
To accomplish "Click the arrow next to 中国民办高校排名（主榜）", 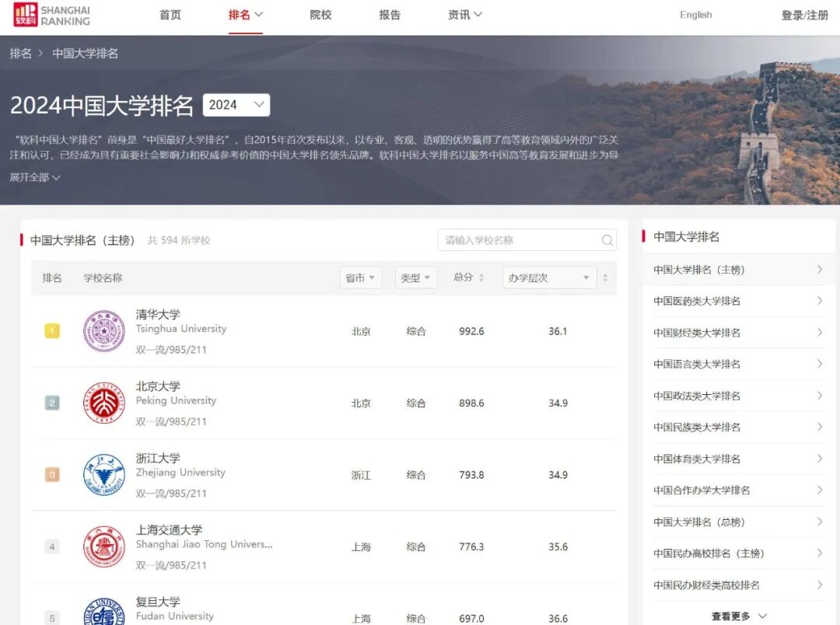I will coord(820,553).
